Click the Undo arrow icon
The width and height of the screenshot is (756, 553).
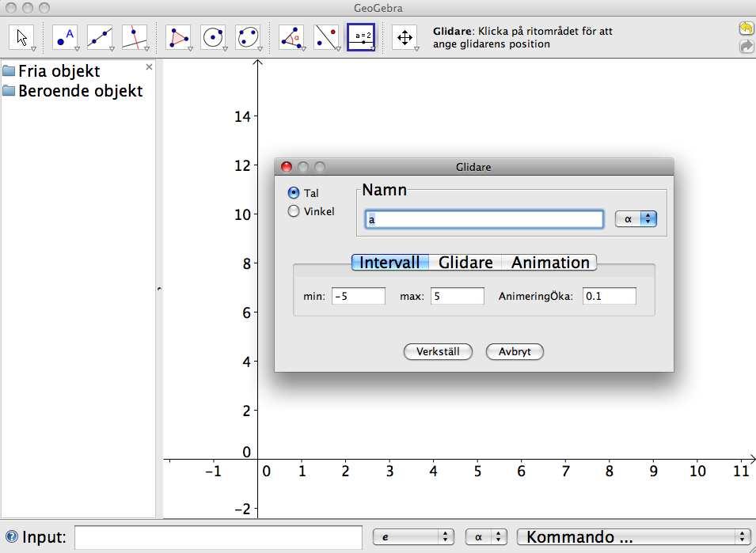746,28
